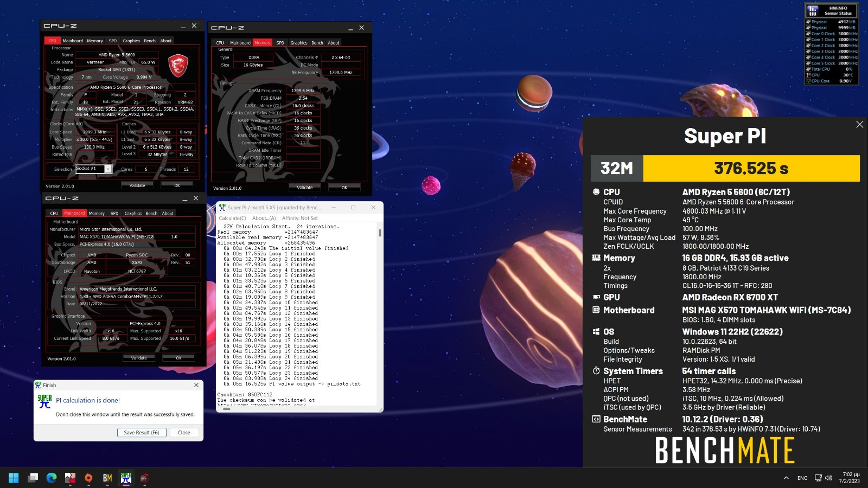868x488 pixels.
Task: Open the About...(A) menu in Super PI
Action: coord(264,218)
